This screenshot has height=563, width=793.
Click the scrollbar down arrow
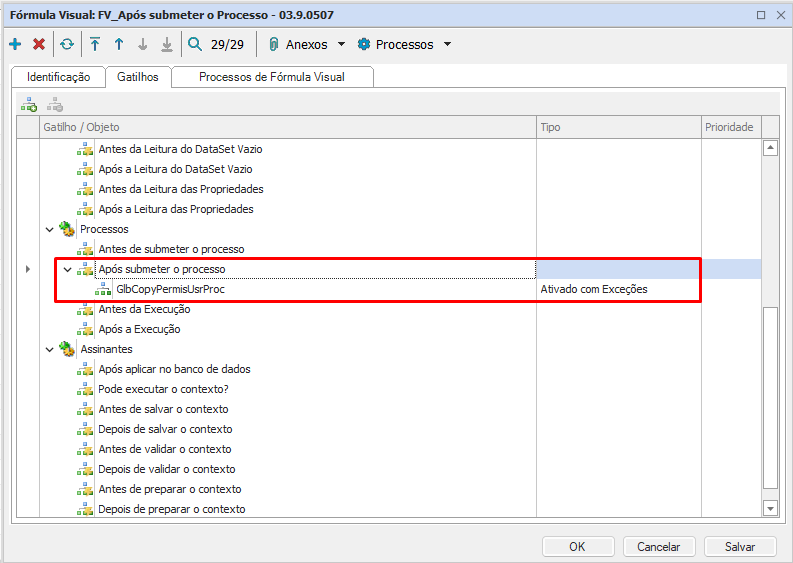point(770,508)
